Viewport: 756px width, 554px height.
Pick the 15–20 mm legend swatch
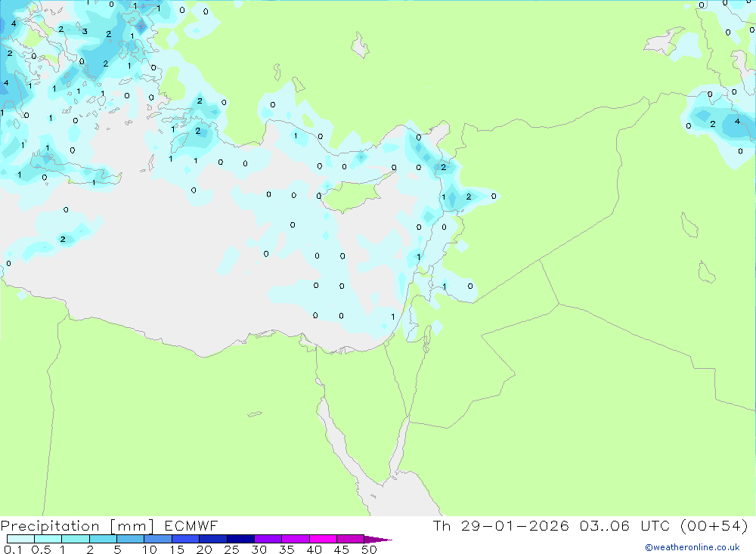tap(186, 539)
